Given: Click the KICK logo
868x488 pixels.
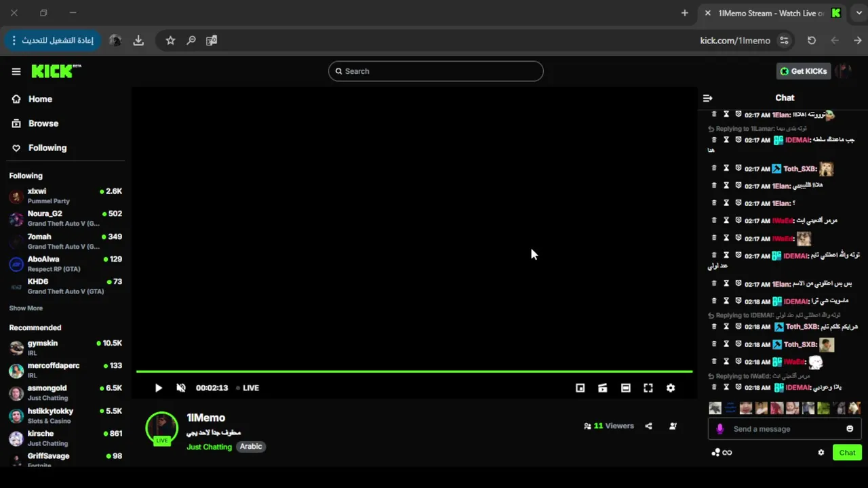Looking at the screenshot, I should pyautogui.click(x=56, y=71).
